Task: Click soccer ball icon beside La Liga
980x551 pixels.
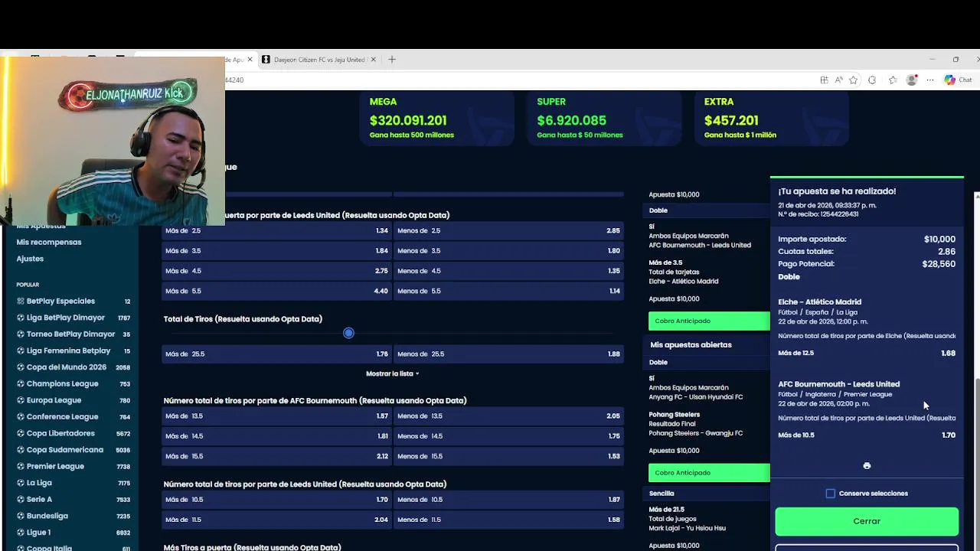Action: [x=21, y=483]
